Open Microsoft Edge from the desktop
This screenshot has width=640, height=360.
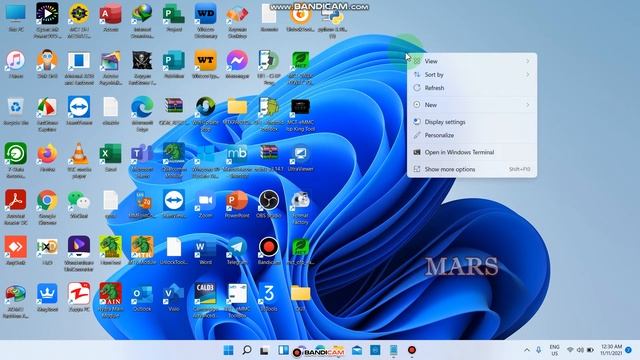[x=142, y=113]
